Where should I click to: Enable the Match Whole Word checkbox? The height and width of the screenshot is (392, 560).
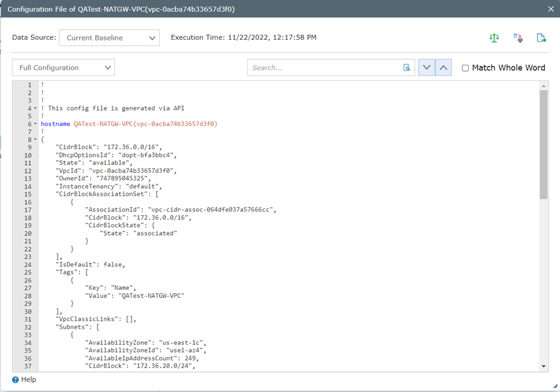click(x=465, y=68)
